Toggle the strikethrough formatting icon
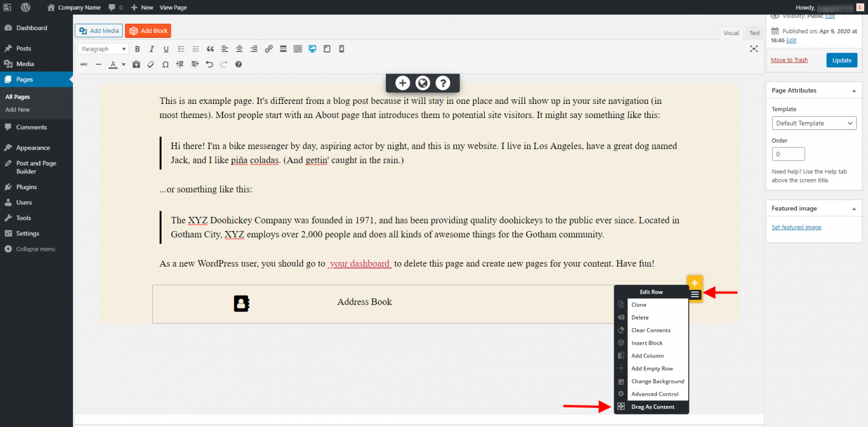This screenshot has height=427, width=868. coord(84,64)
